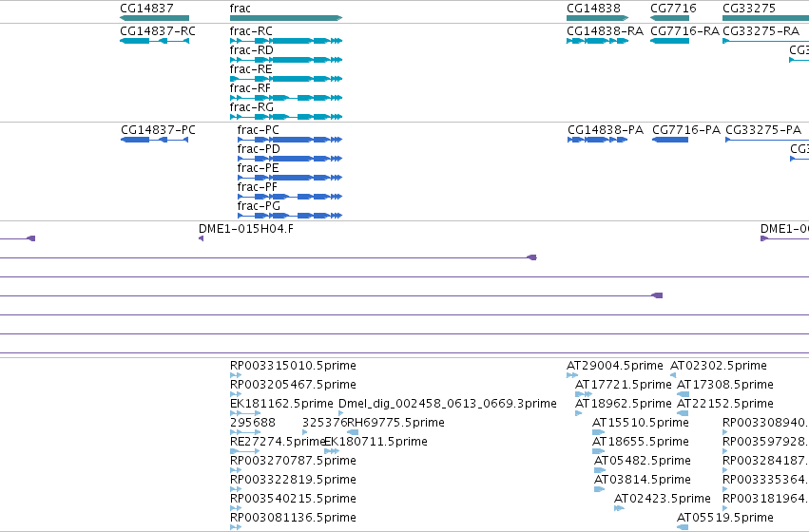The height and width of the screenshot is (532, 809).
Task: Click protein CG7716-PA
Action: (670, 140)
